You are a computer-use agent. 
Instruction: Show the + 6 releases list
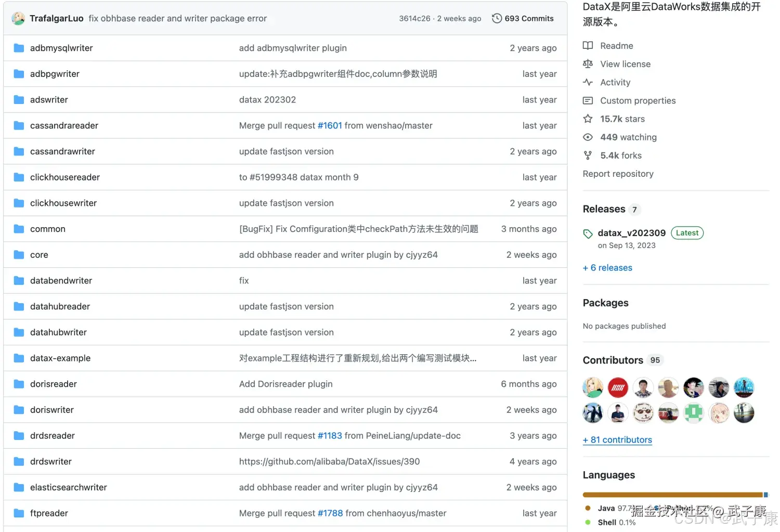[x=607, y=268]
